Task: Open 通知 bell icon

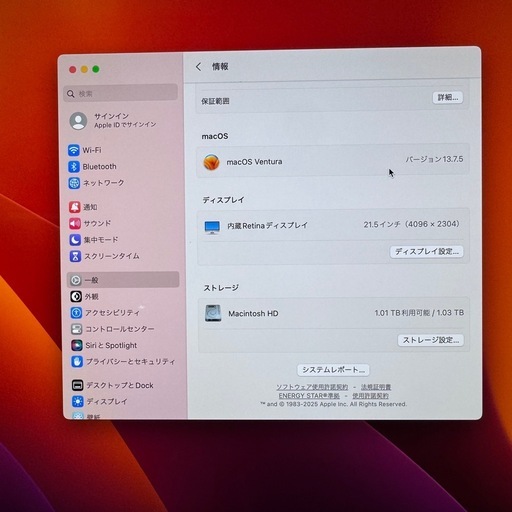Action: 75,207
